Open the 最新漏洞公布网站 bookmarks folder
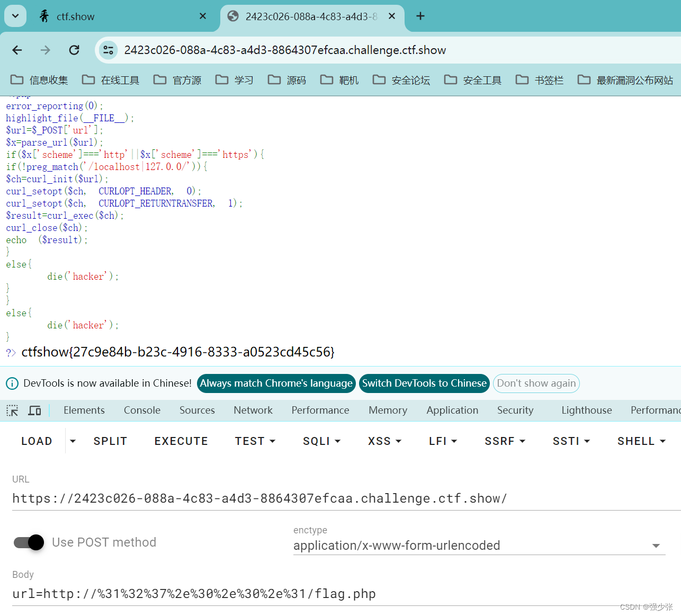The width and height of the screenshot is (681, 616). (625, 80)
